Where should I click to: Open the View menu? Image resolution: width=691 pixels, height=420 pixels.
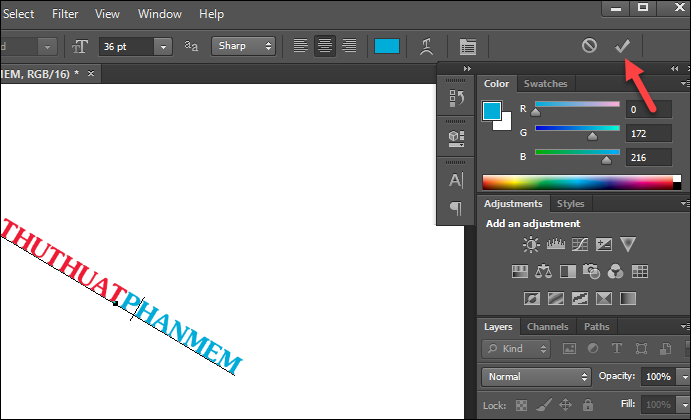(107, 14)
